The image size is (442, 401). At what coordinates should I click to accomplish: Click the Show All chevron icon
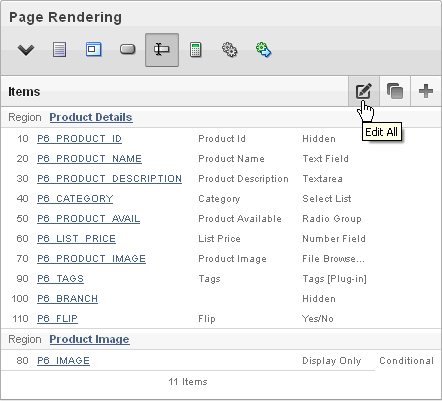tap(26, 50)
